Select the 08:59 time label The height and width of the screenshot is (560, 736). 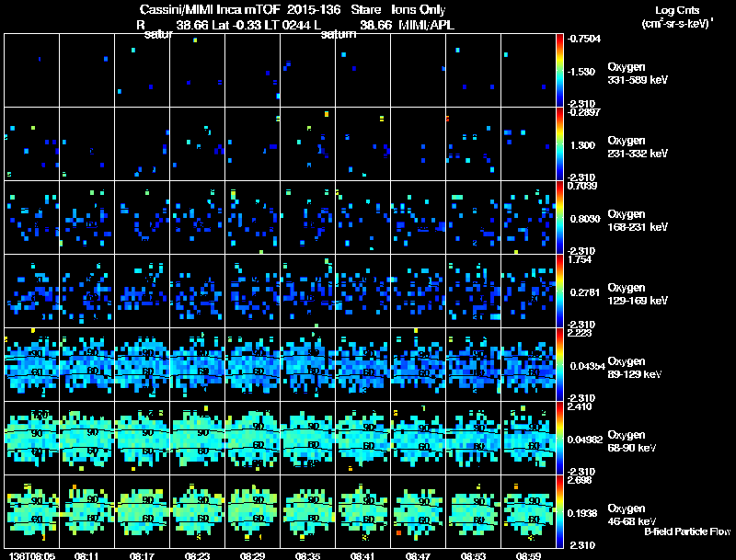tap(529, 555)
